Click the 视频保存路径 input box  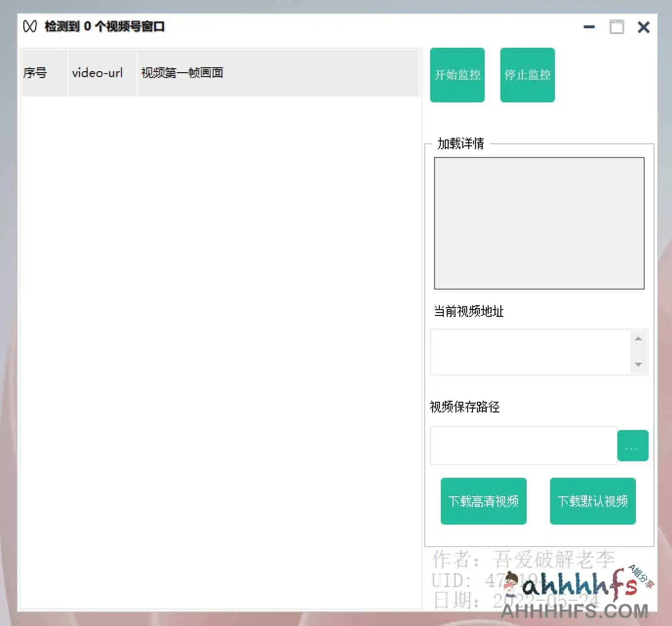(523, 445)
